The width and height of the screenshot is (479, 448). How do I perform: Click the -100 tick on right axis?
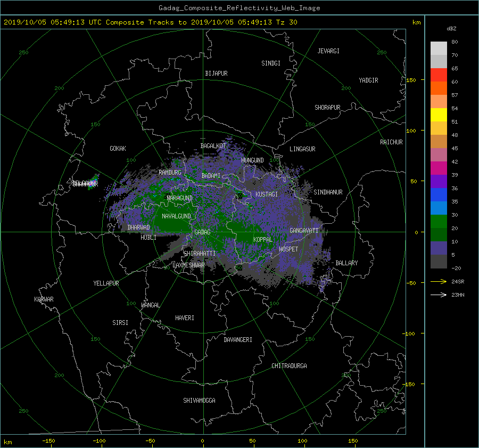409,333
